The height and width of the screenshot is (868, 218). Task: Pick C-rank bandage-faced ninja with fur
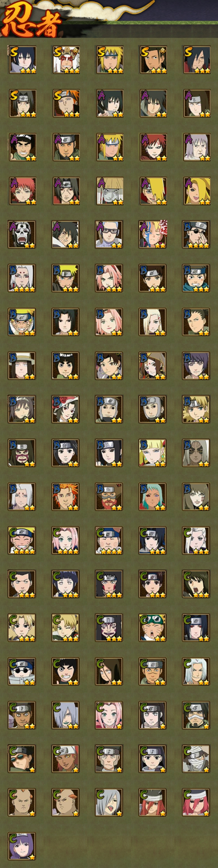coord(196,758)
